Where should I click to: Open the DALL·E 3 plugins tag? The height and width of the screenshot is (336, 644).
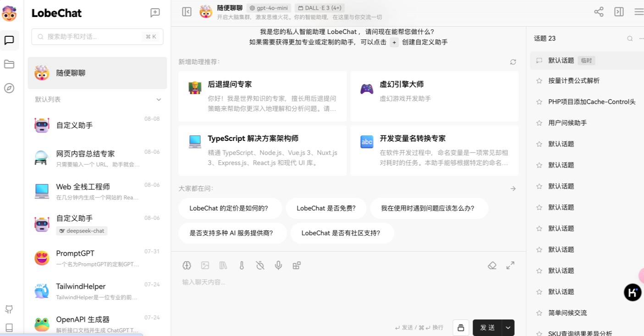(x=319, y=8)
